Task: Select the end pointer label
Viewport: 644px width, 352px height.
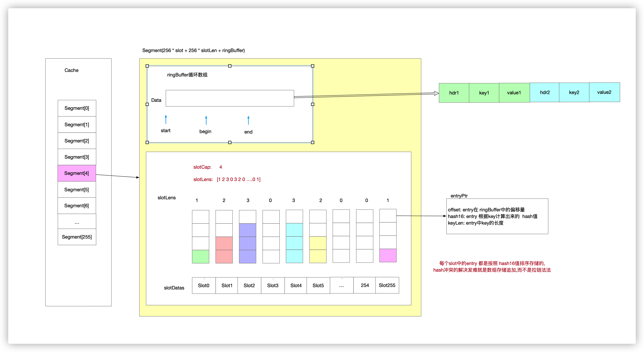Action: pos(248,132)
